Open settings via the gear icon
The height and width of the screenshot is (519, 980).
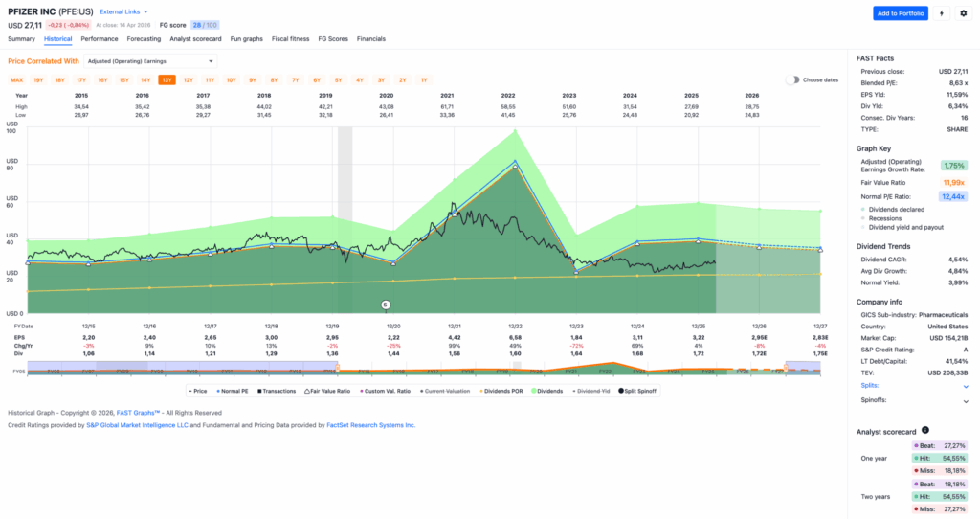964,13
